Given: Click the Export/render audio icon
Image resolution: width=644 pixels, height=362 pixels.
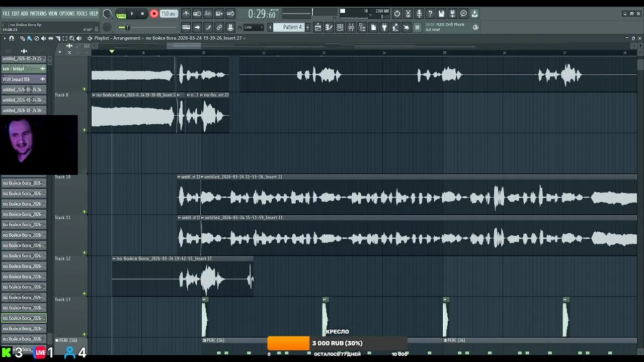Looking at the screenshot, I should (x=452, y=14).
